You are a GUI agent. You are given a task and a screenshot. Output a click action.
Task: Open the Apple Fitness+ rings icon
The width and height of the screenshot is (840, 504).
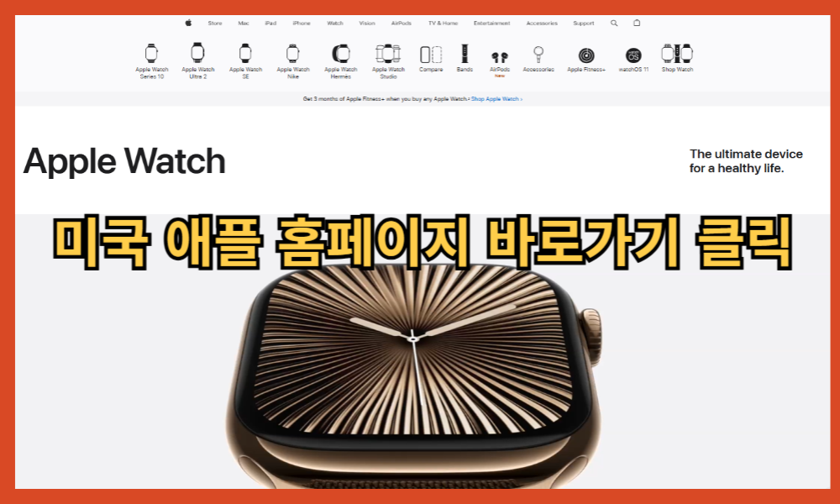click(586, 55)
